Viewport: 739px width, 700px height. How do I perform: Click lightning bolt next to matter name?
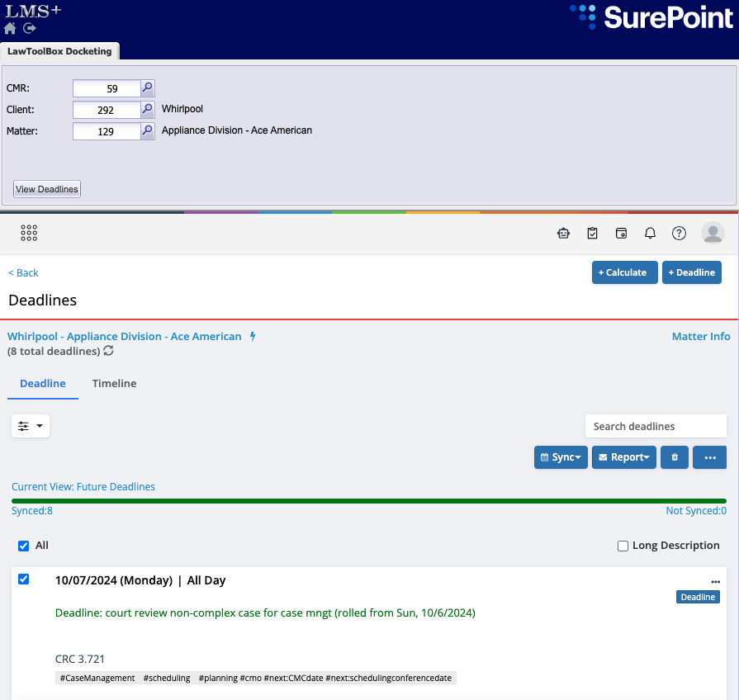click(253, 336)
